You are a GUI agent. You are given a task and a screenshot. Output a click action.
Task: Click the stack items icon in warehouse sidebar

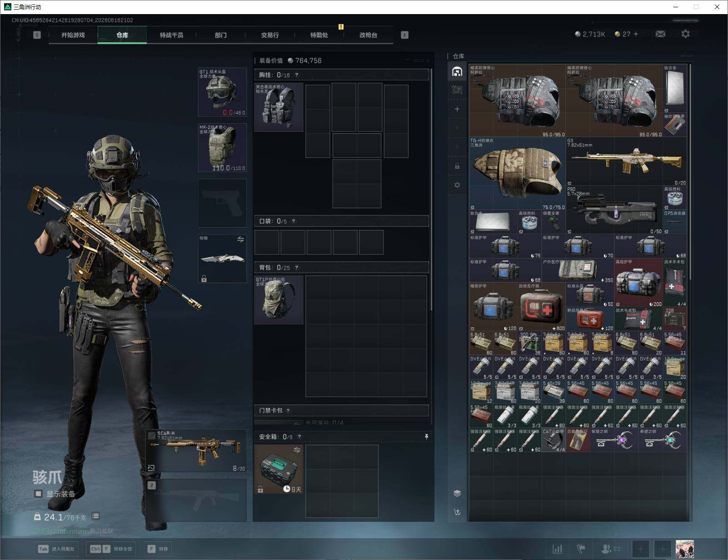pos(457,494)
